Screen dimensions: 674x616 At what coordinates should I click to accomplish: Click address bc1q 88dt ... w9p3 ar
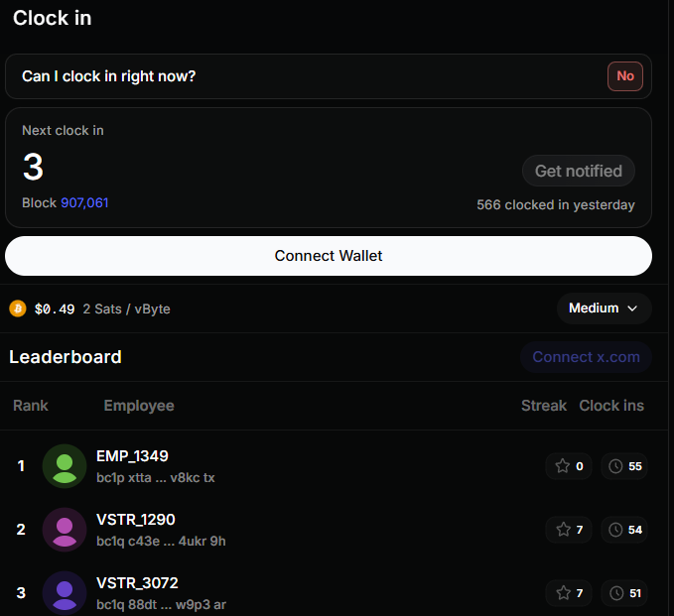coord(161,605)
